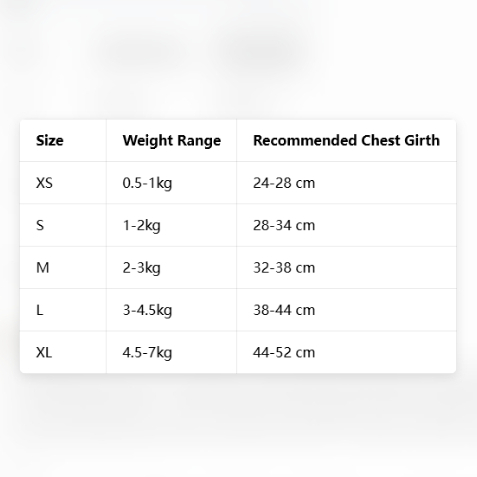The height and width of the screenshot is (477, 477).
Task: Click the 2-3kg weight cell
Action: 171,267
